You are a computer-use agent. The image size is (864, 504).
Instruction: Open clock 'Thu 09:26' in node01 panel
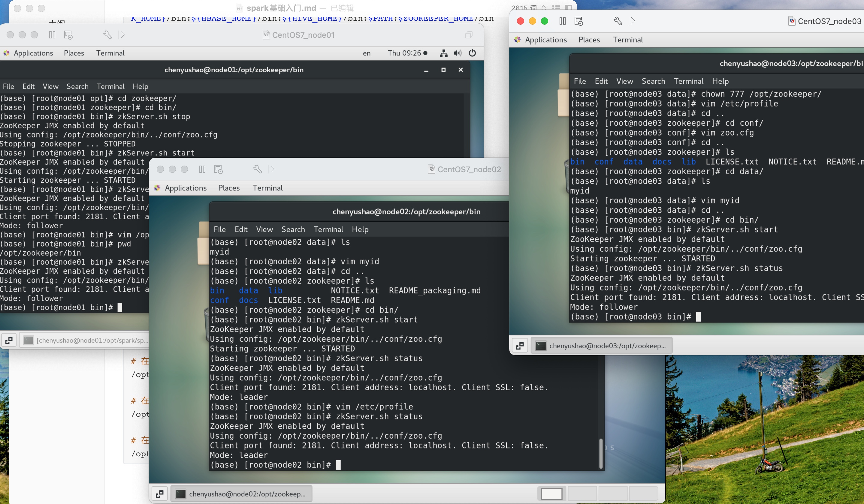click(x=407, y=53)
